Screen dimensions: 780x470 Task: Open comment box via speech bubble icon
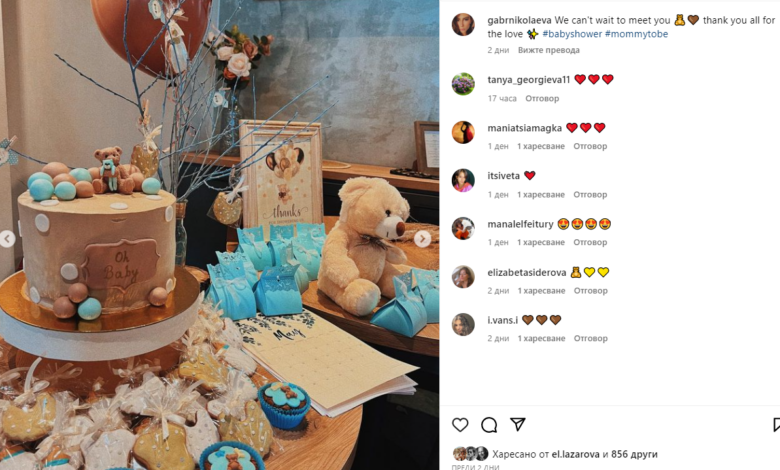point(489,425)
